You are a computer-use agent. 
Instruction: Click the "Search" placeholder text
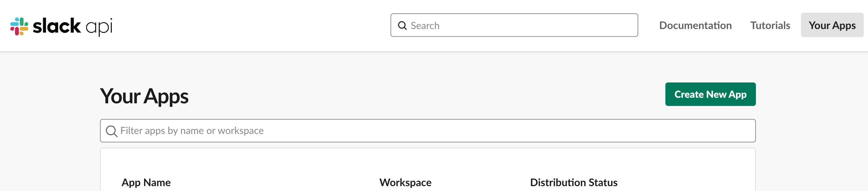click(425, 25)
